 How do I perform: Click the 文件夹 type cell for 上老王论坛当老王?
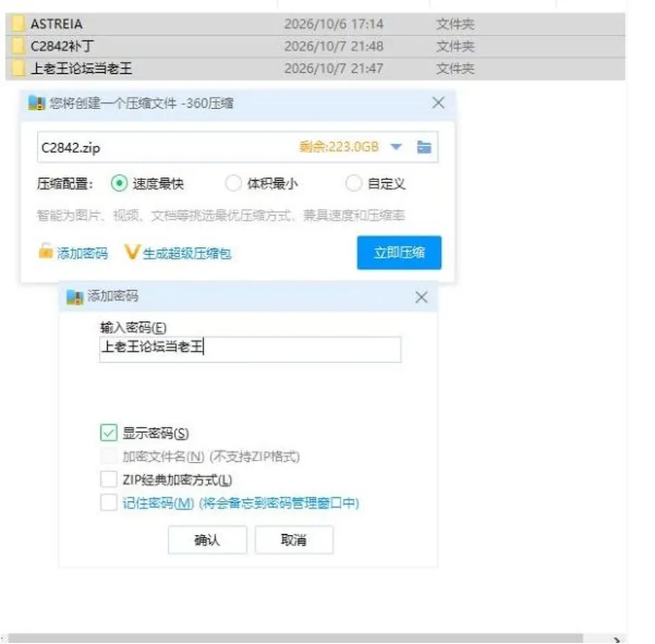455,68
